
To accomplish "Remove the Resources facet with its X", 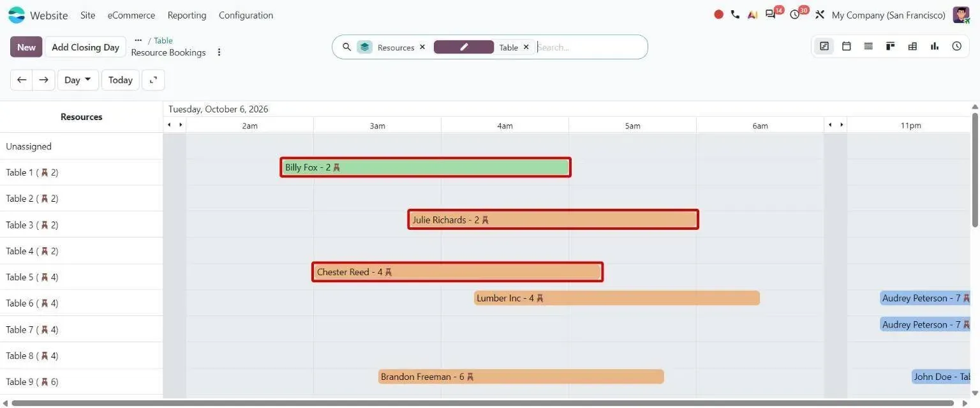I will (x=422, y=47).
